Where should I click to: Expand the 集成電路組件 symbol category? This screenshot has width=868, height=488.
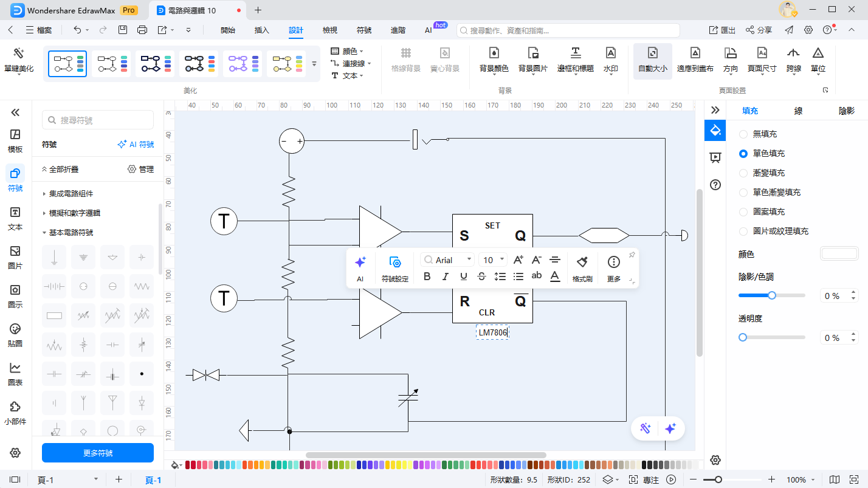(x=71, y=193)
